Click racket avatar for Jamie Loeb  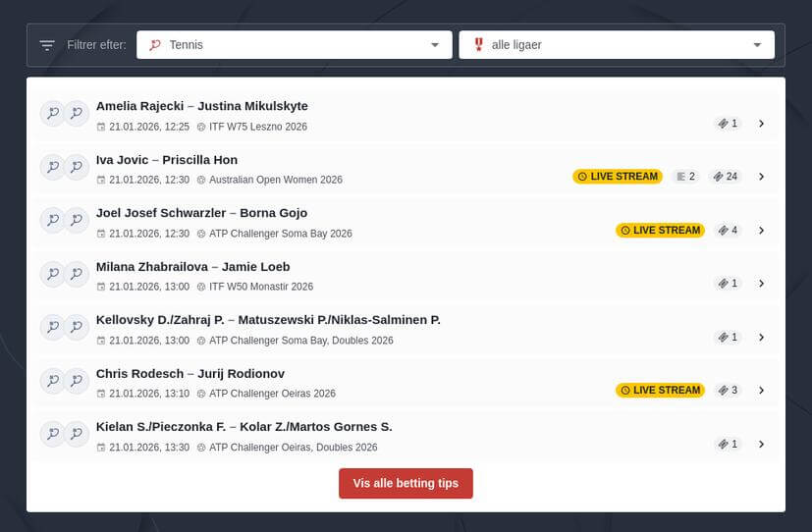point(77,274)
